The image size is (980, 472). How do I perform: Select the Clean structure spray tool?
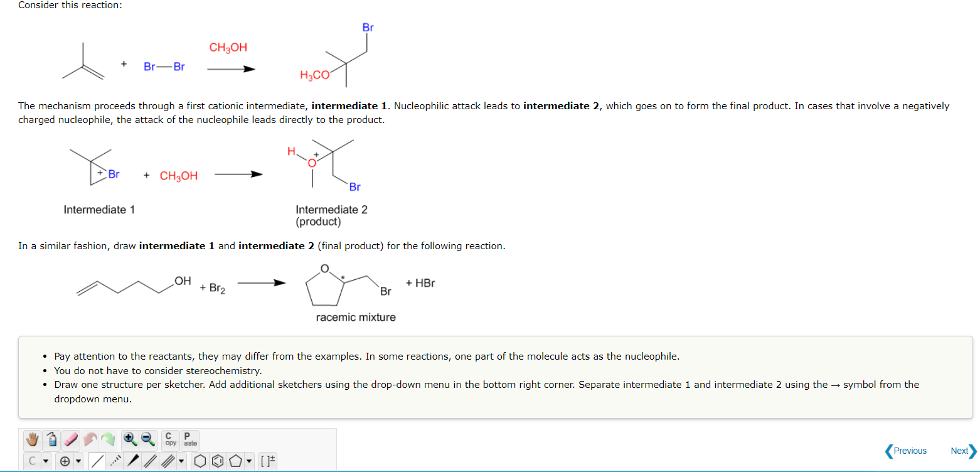point(51,438)
